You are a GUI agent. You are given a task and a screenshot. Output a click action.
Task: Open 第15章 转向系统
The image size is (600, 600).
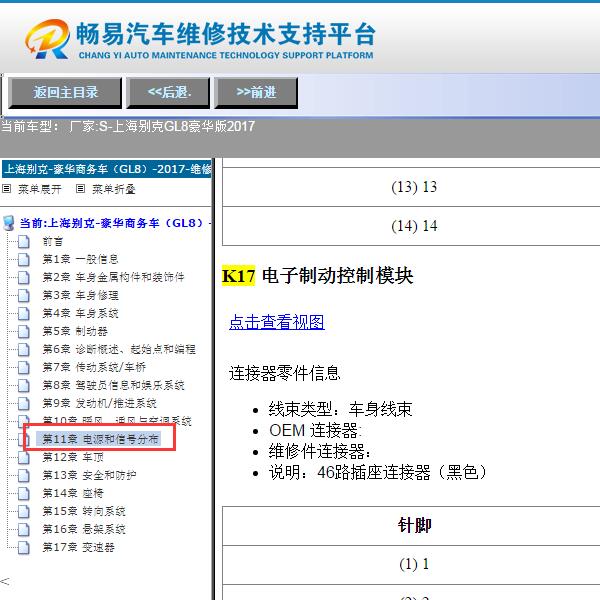point(83,511)
